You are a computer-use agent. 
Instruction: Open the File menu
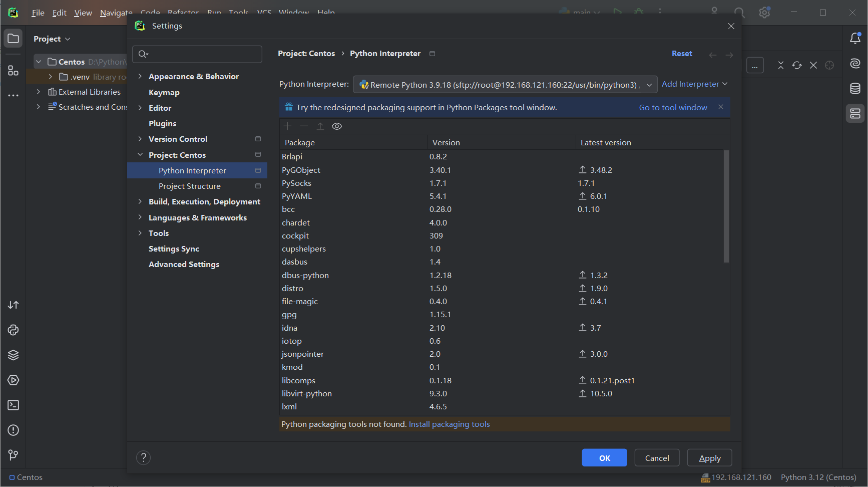(38, 13)
